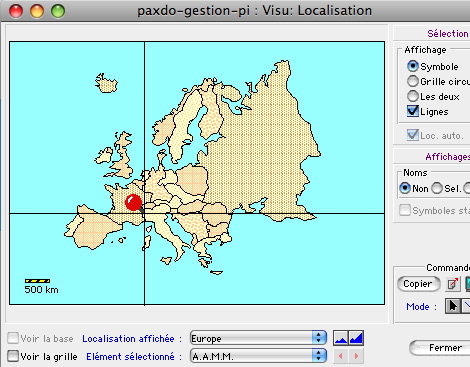Enable the Symboles checkbox
The image size is (470, 367).
(x=405, y=210)
